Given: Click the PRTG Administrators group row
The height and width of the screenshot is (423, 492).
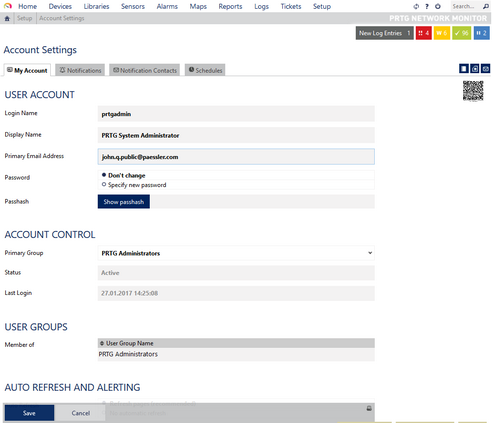Looking at the screenshot, I should click(236, 354).
